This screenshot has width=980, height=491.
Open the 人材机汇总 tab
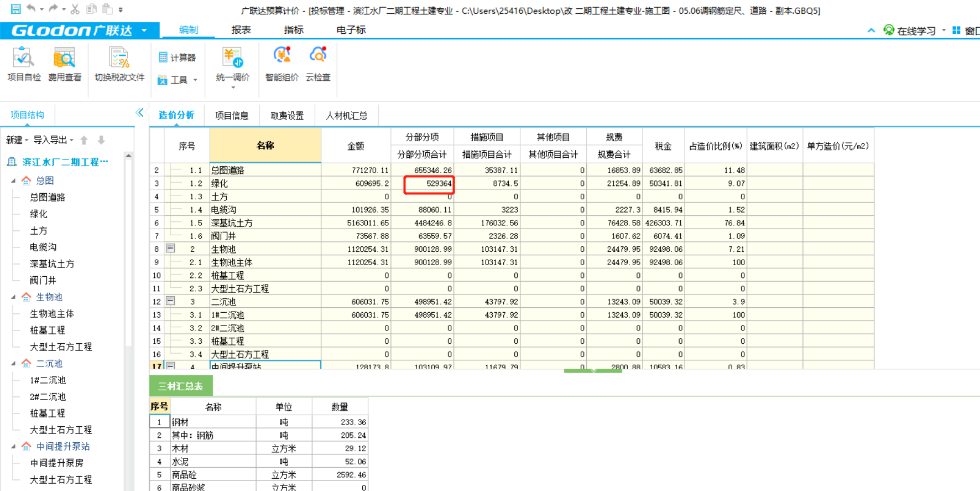[x=347, y=115]
